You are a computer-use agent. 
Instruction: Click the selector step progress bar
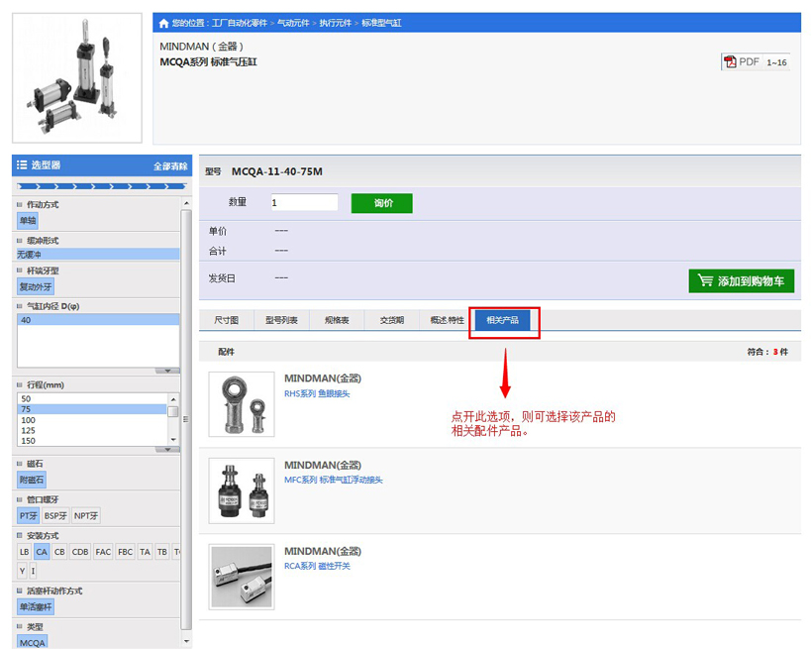tap(101, 186)
